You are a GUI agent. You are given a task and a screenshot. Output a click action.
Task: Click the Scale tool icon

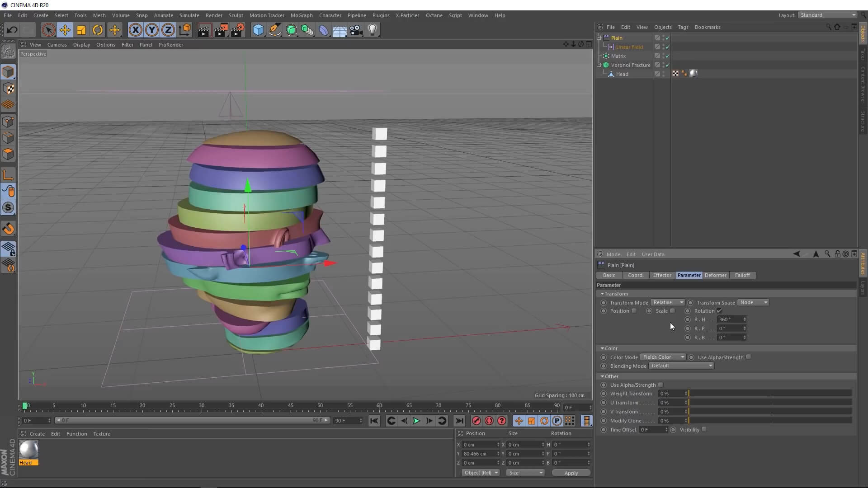pyautogui.click(x=81, y=30)
